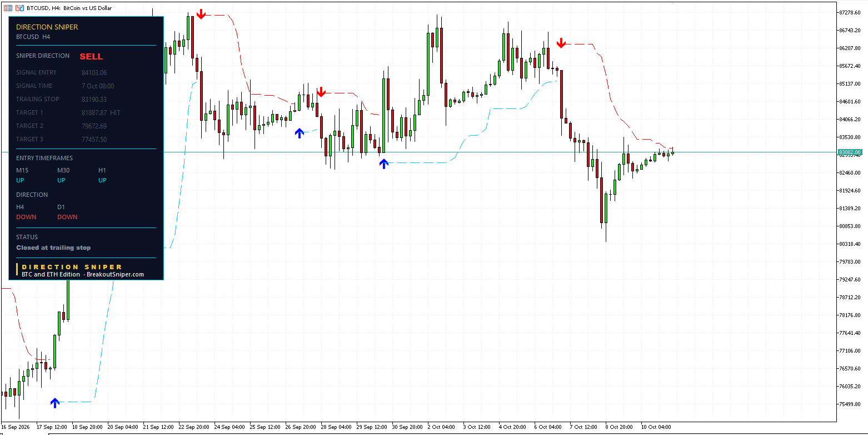Click the 2 Oct 04:00 time axis label

[441, 427]
